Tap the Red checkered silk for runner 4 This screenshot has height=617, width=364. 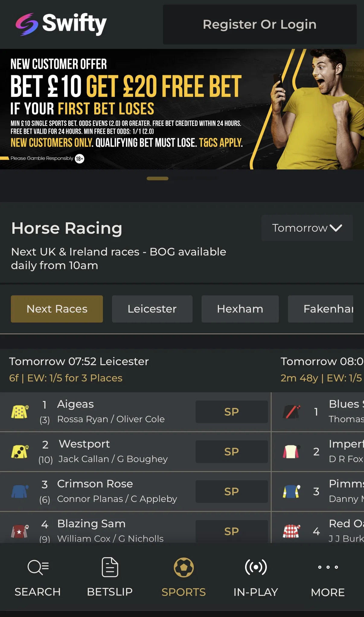pos(292,531)
